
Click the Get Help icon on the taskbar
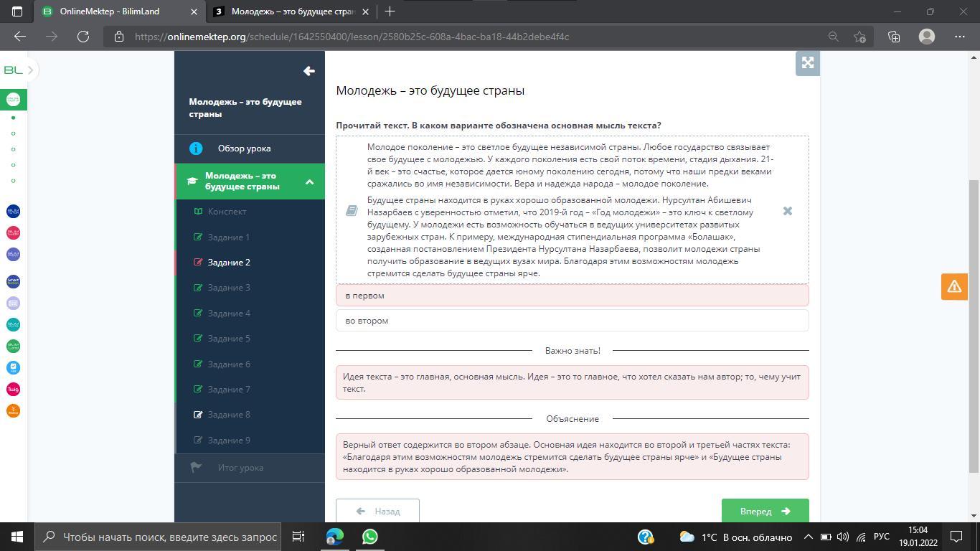click(645, 537)
